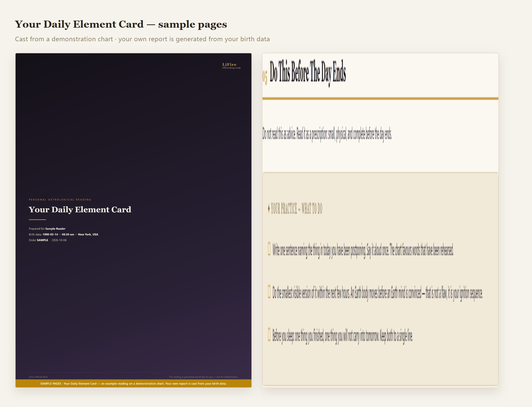
Task: Click the 'Cast from a demonstration chart' subtitle
Action: click(x=142, y=39)
